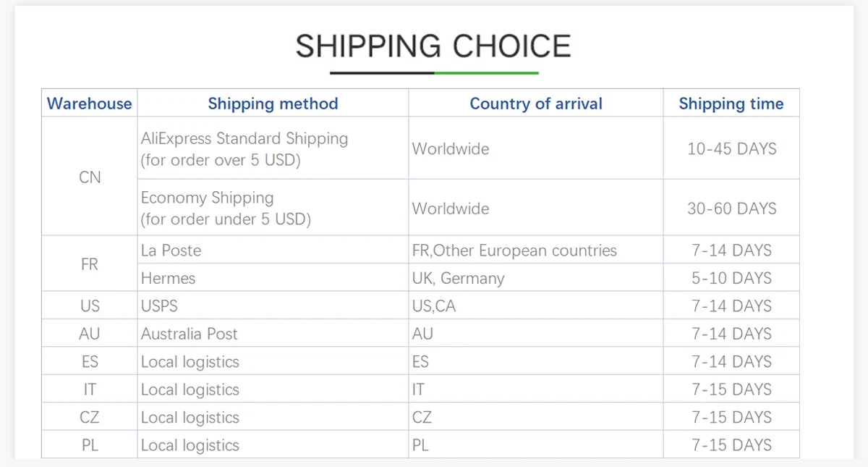Select the Hermes shipping method
The image size is (868, 467).
169,278
